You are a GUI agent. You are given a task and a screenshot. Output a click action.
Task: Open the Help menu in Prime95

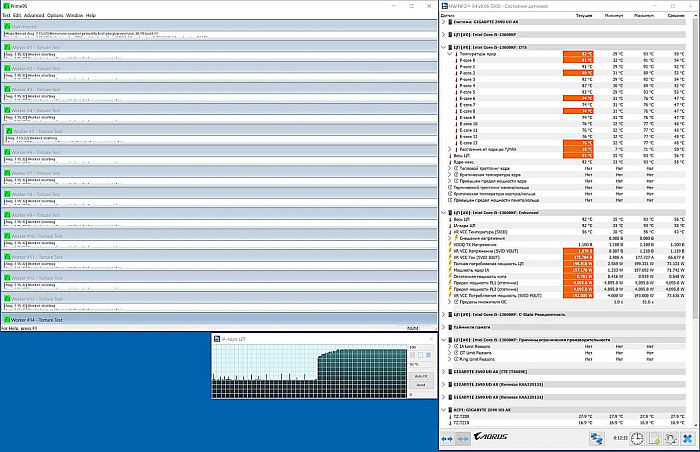click(x=91, y=15)
